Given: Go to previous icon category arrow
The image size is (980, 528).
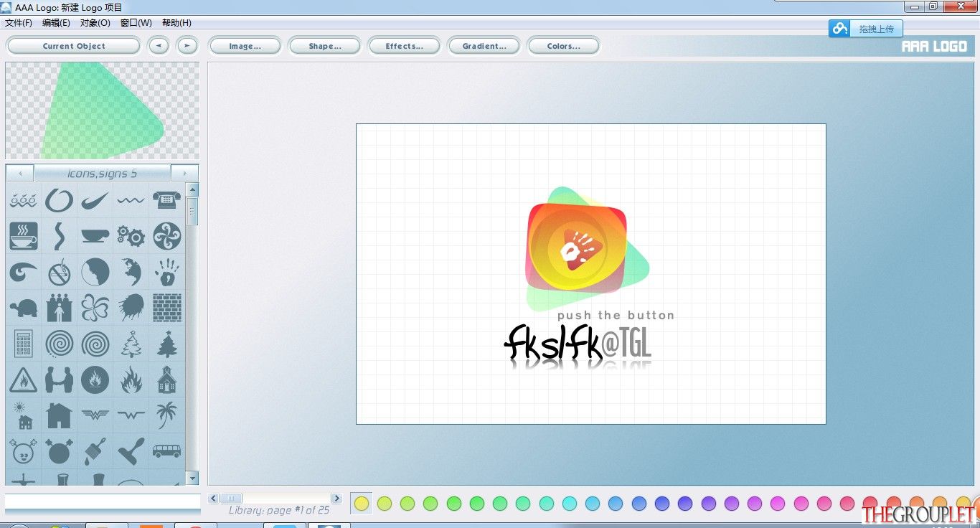Looking at the screenshot, I should pyautogui.click(x=20, y=173).
